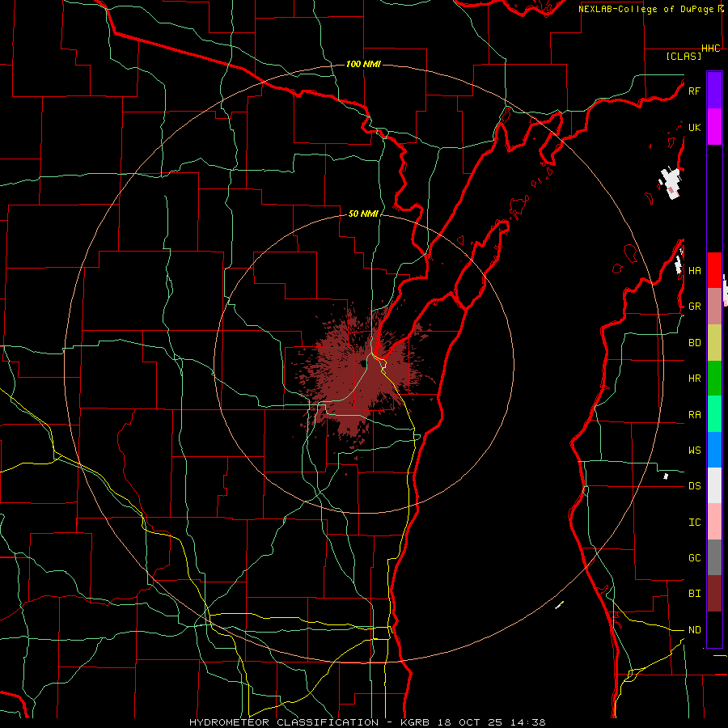
Task: Click the BD legend label
Action: coord(694,343)
